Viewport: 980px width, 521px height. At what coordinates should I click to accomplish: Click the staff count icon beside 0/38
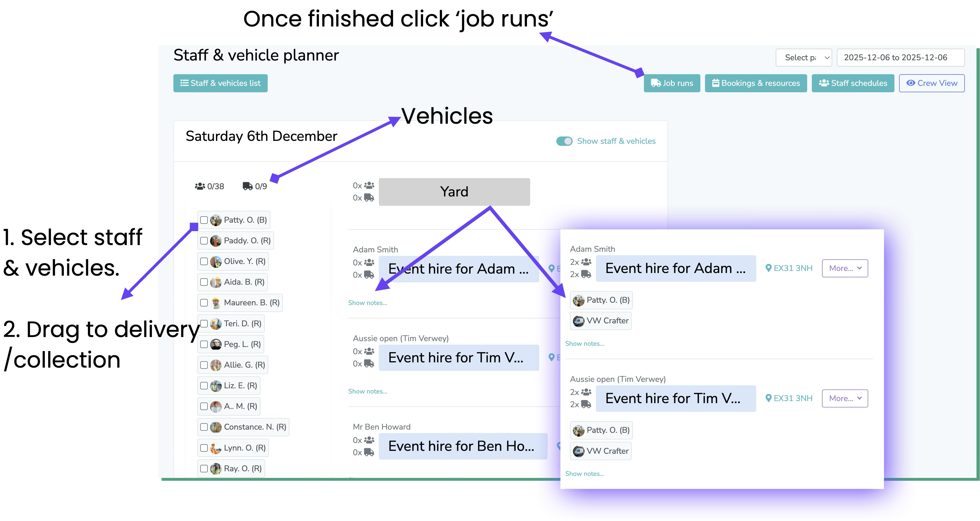click(200, 186)
